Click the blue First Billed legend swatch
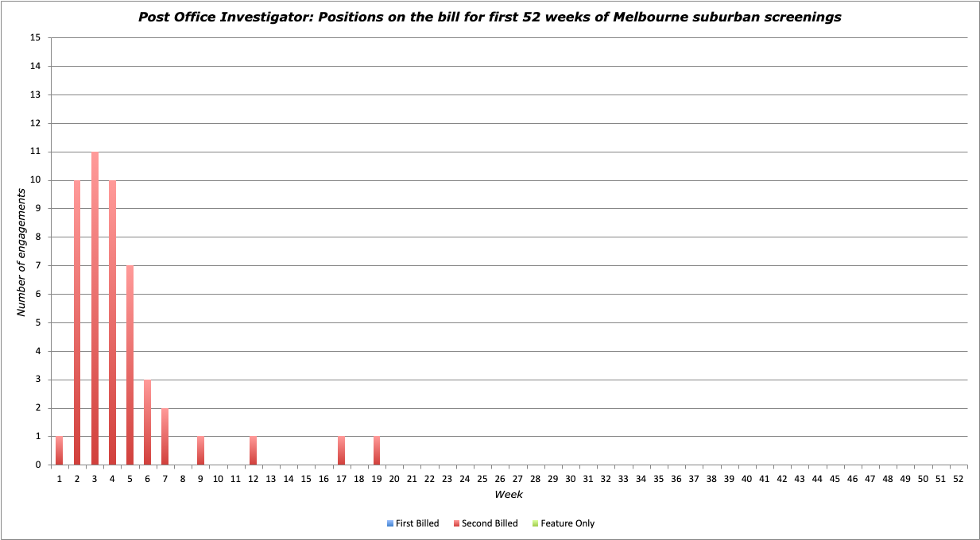The image size is (980, 540). tap(390, 524)
